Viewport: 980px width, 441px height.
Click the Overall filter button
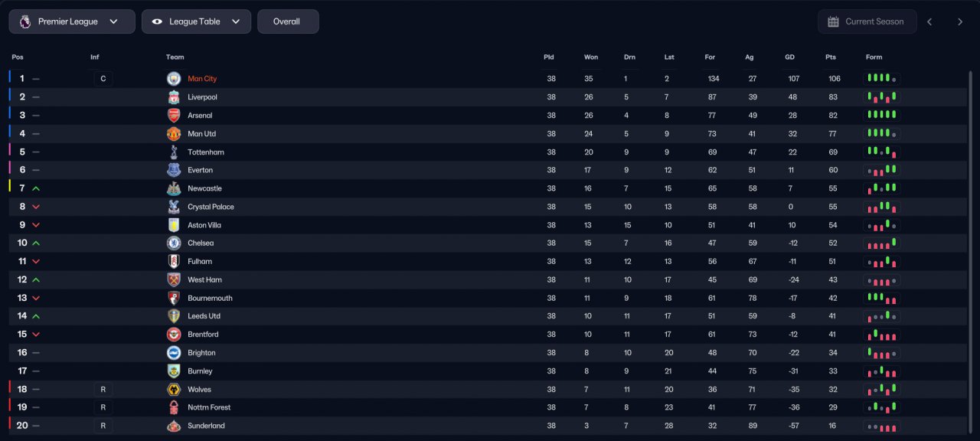(288, 21)
